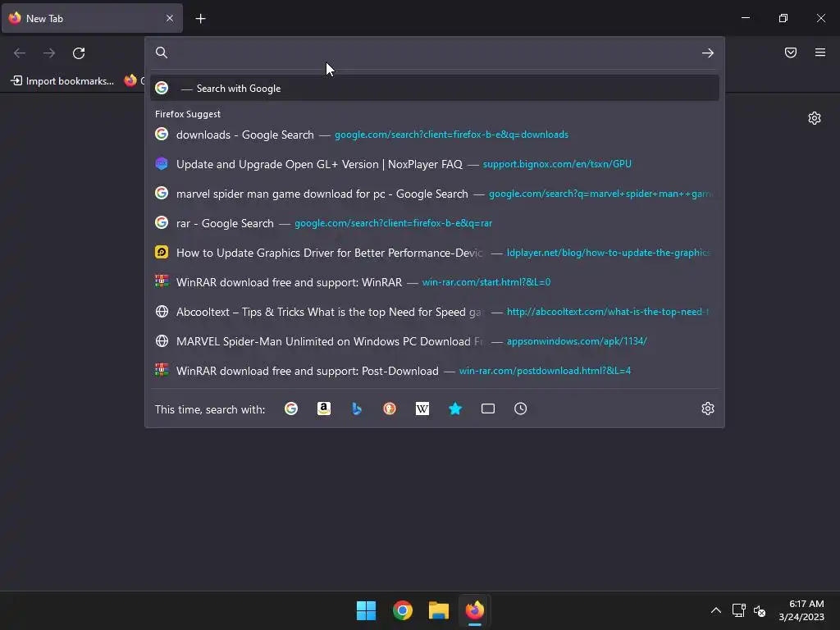The width and height of the screenshot is (840, 630).
Task: Click the Go arrow in the address bar
Action: pos(708,53)
